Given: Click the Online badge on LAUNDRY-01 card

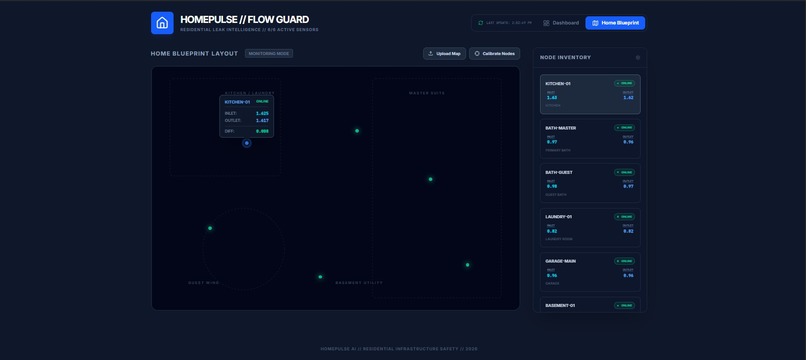Looking at the screenshot, I should click(x=624, y=217).
